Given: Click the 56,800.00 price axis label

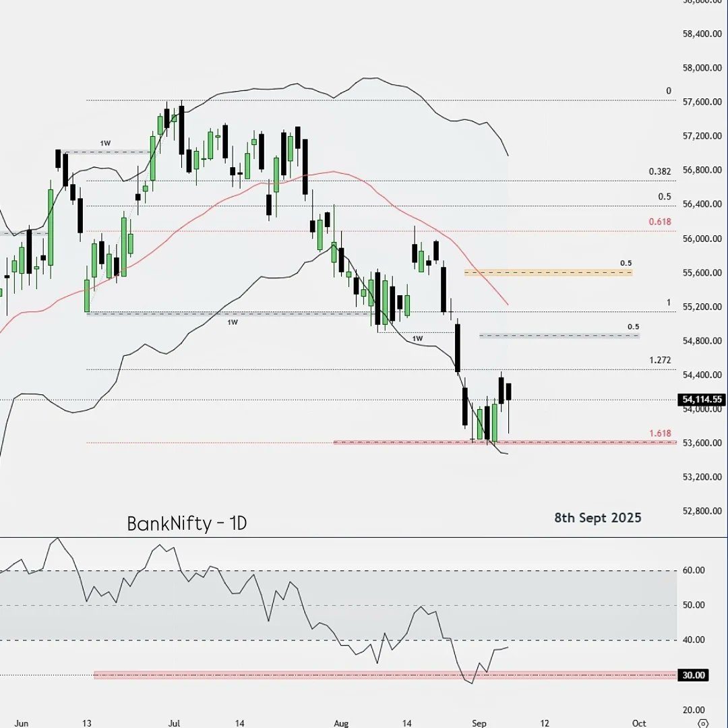Looking at the screenshot, I should (x=702, y=170).
